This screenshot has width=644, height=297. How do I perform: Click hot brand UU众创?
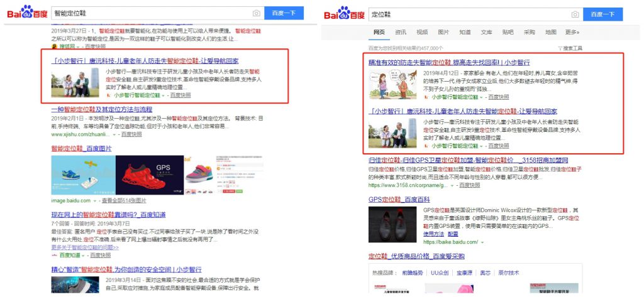click(440, 273)
